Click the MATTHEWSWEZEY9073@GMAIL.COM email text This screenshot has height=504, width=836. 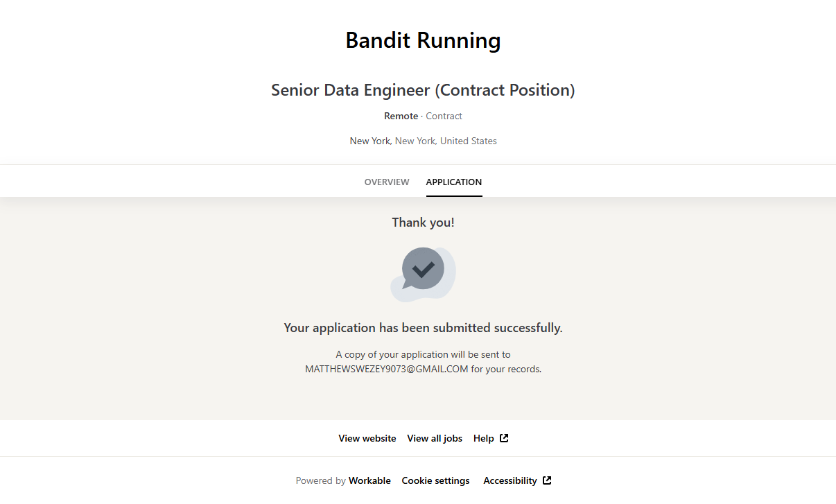[387, 369]
